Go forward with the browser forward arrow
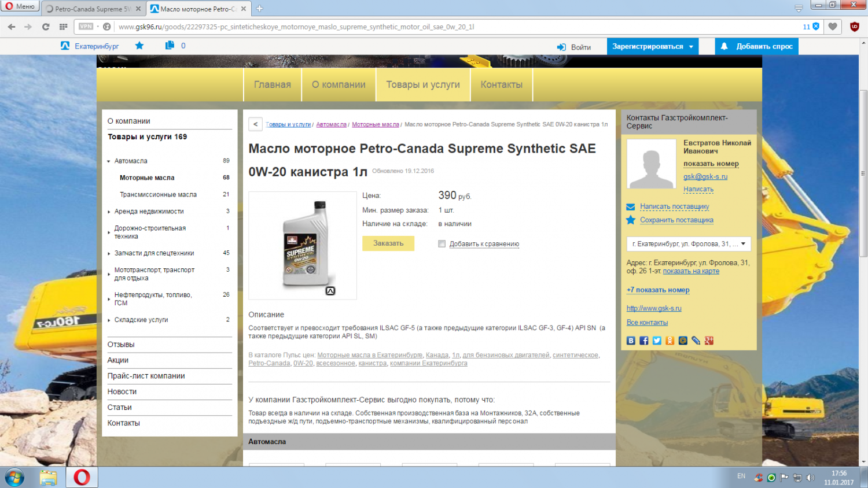This screenshot has height=488, width=868. (28, 27)
